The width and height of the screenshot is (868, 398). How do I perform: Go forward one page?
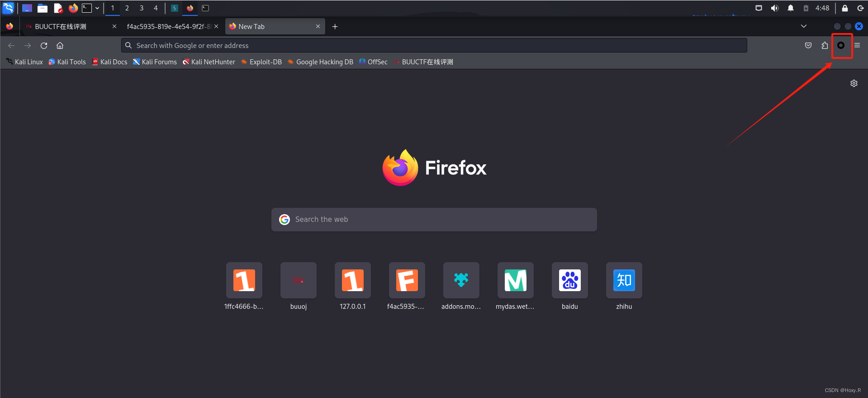pos(28,46)
